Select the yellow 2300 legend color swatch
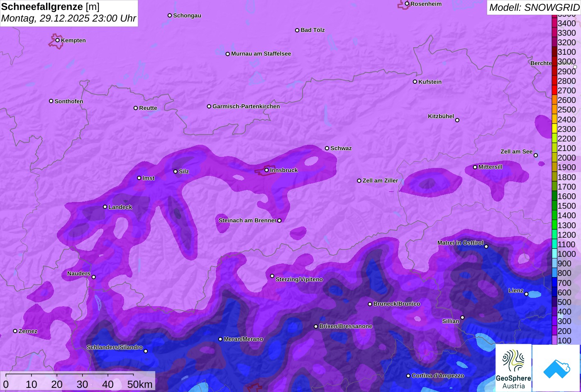 click(554, 129)
